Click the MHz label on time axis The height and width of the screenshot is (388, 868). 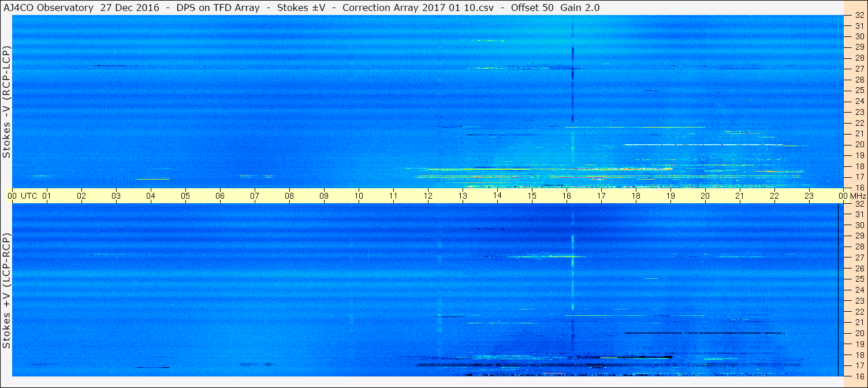[x=858, y=196]
